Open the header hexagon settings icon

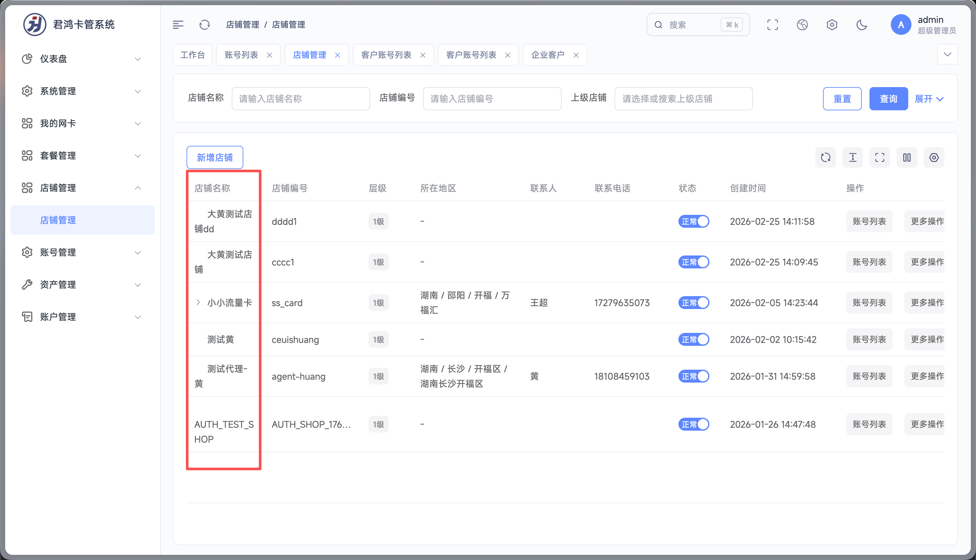[x=832, y=25]
